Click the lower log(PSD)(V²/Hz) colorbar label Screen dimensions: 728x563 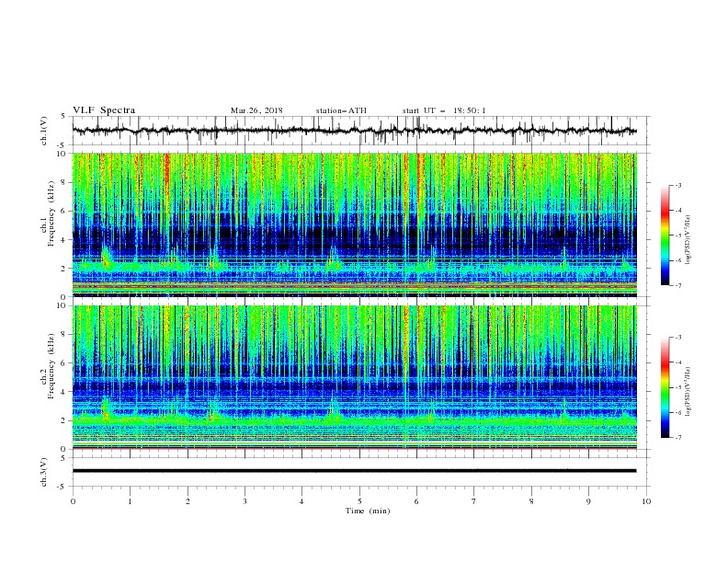coord(688,392)
